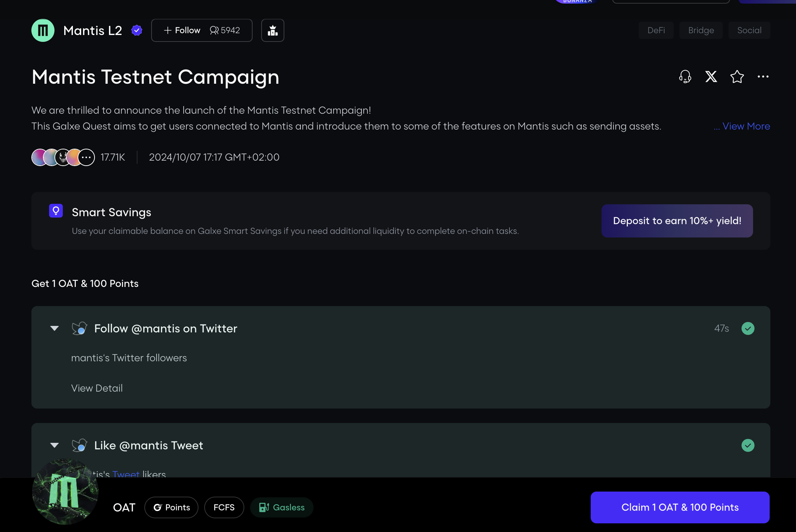Click the Mantis OAT thumbnail image
This screenshot has width=796, height=532.
click(65, 492)
